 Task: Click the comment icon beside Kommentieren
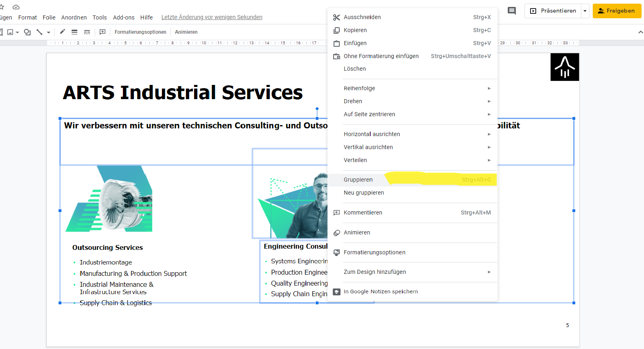[x=336, y=212]
